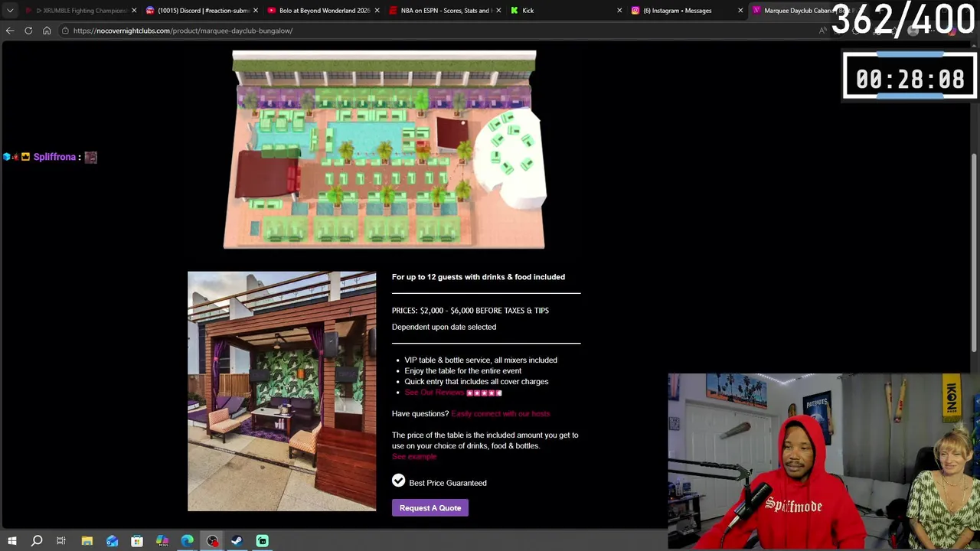Open the See example link

point(414,457)
